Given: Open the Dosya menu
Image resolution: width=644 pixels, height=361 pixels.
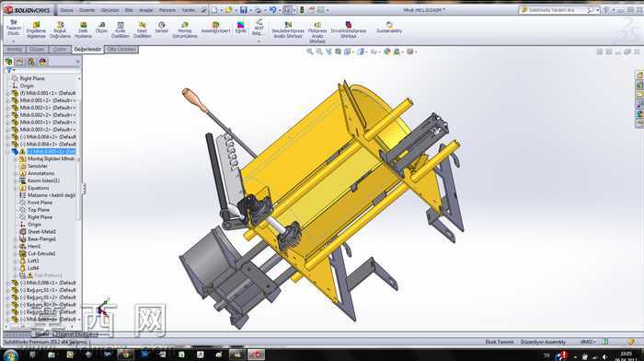Looking at the screenshot, I should pyautogui.click(x=66, y=10).
